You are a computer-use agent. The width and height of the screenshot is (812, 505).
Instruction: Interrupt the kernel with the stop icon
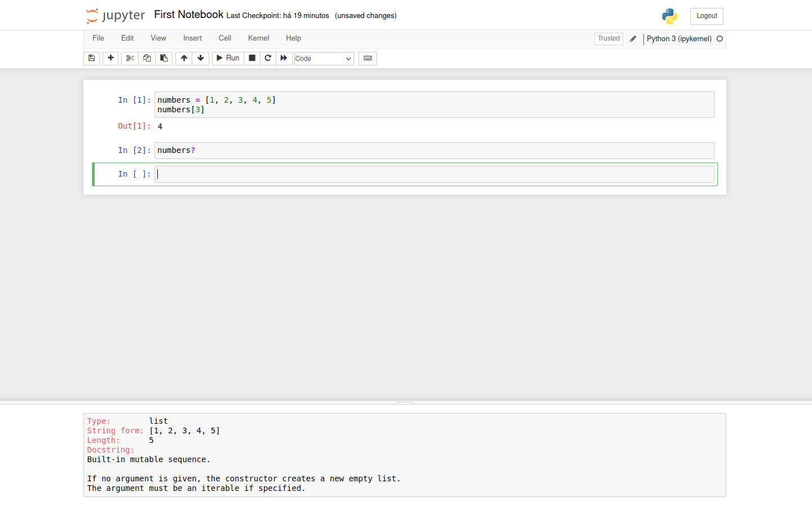pyautogui.click(x=252, y=58)
